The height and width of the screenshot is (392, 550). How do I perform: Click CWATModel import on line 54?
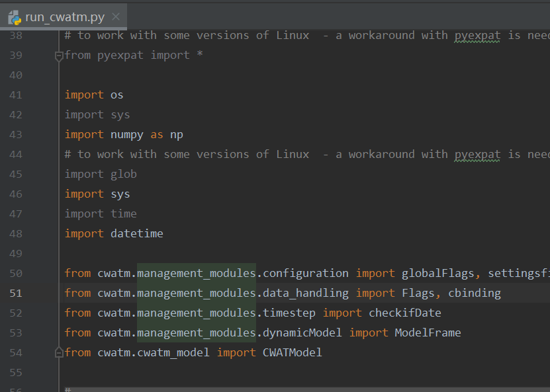292,352
